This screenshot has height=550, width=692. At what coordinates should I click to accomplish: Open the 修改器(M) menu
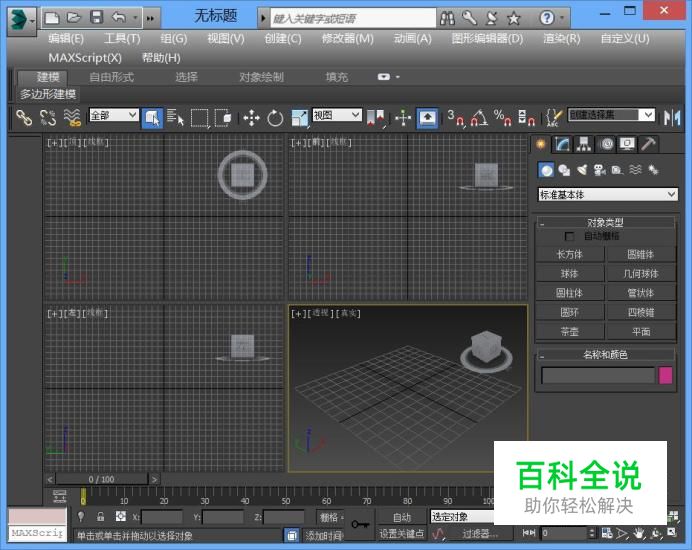347,39
